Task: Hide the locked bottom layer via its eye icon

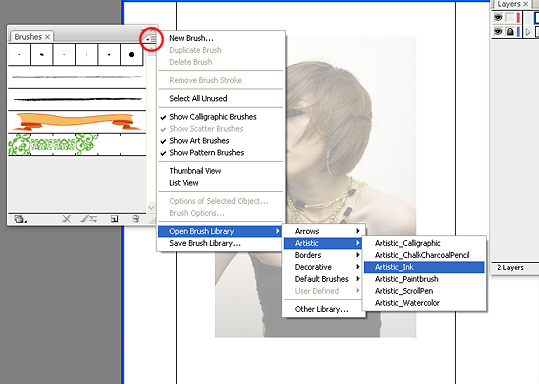Action: pyautogui.click(x=498, y=32)
